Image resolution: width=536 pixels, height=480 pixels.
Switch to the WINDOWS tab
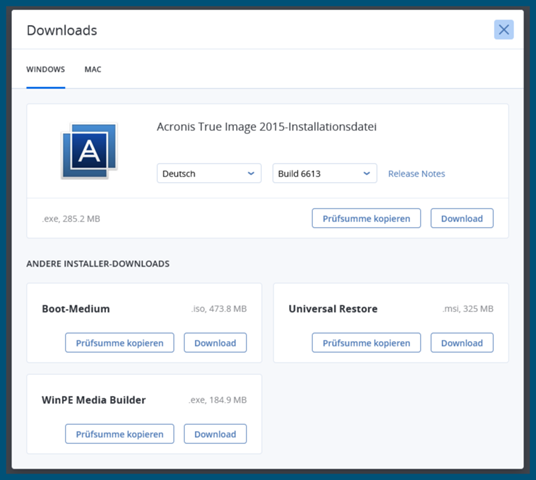pyautogui.click(x=46, y=69)
